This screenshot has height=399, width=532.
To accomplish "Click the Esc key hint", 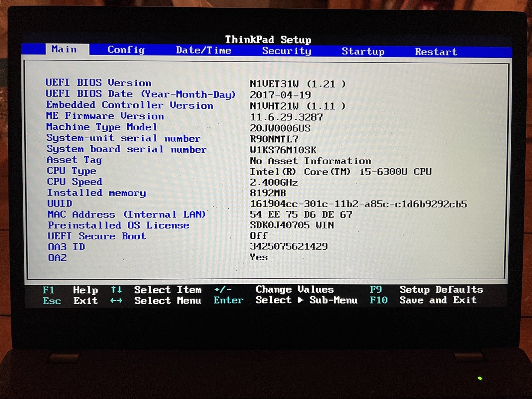I will 52,301.
